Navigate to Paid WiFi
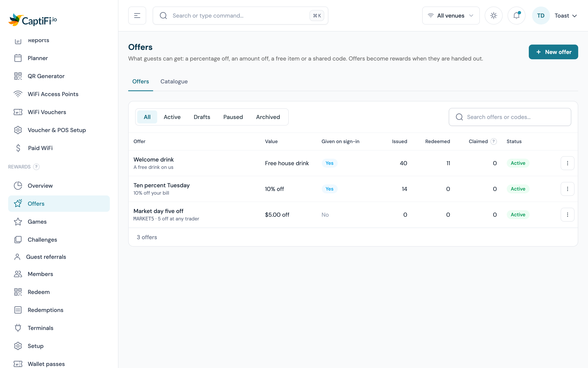Screen dimensions: 588x368 coord(59,148)
